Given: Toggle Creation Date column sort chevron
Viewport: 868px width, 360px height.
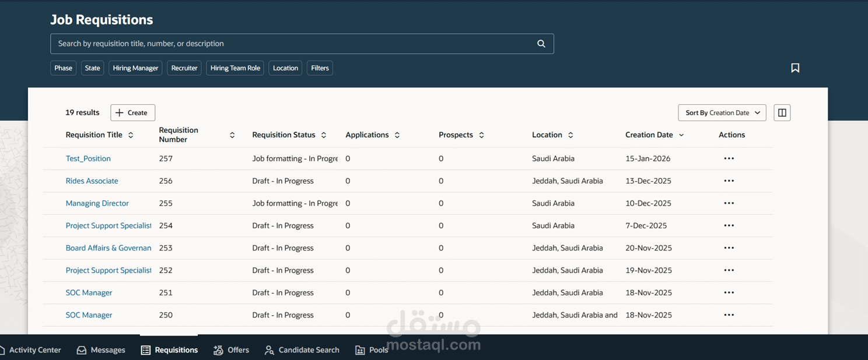Looking at the screenshot, I should coord(681,135).
